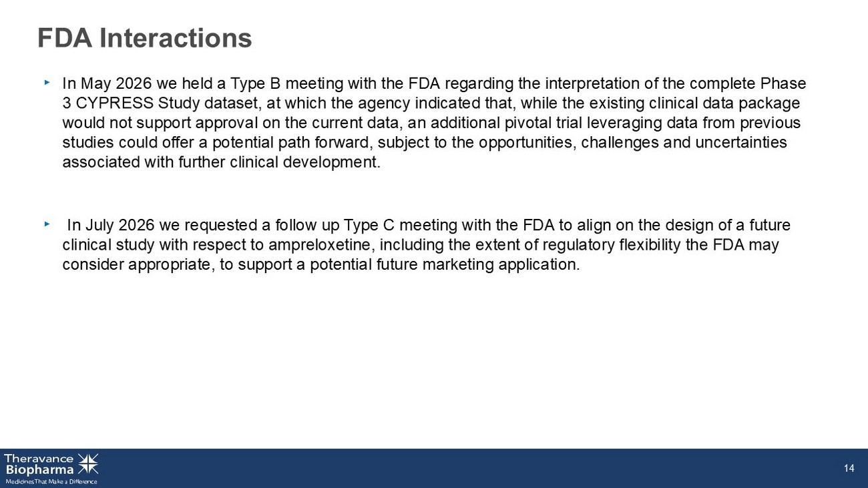Viewport: 868px width, 488px height.
Task: Click 'Medicines That Make a Difference' tagline
Action: pos(51,481)
